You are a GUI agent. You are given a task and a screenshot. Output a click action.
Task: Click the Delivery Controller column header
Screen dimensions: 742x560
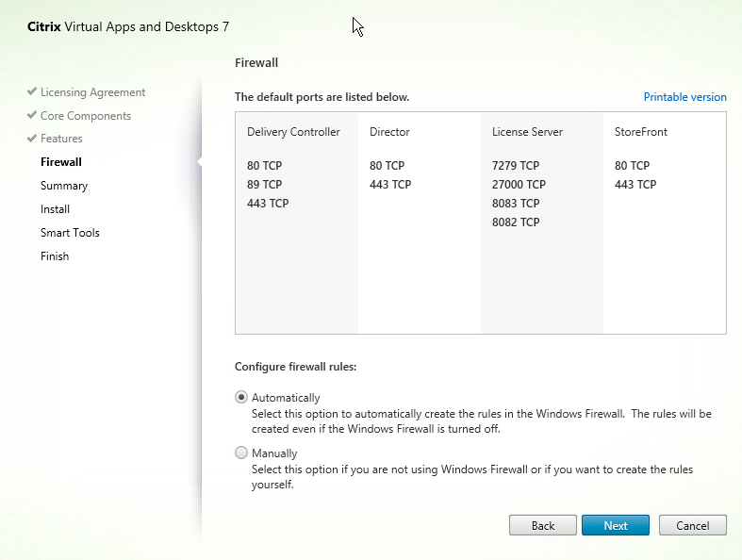tap(293, 132)
